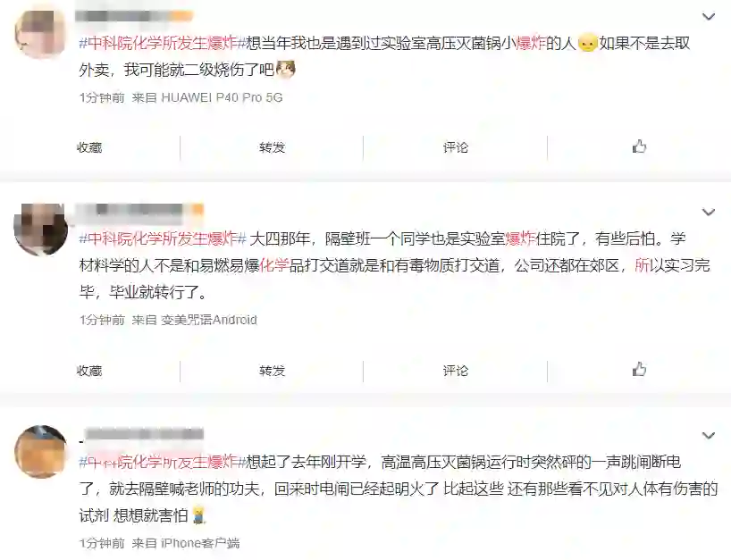Viewport: 731px width, 560px height.
Task: Open first poster's avatar picture
Action: [41, 34]
